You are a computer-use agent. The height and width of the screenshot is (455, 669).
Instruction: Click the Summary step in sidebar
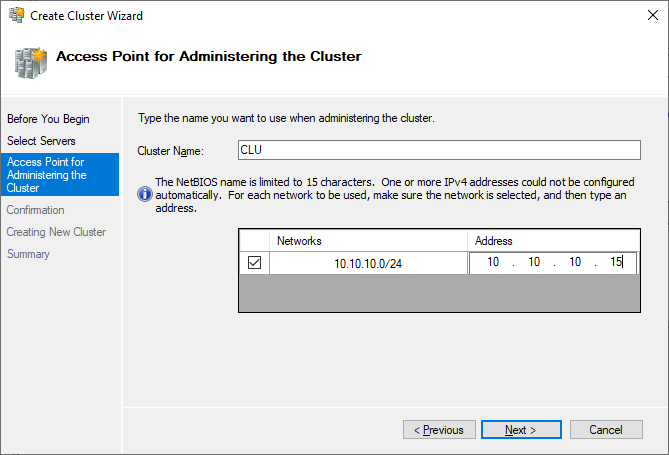pos(28,254)
